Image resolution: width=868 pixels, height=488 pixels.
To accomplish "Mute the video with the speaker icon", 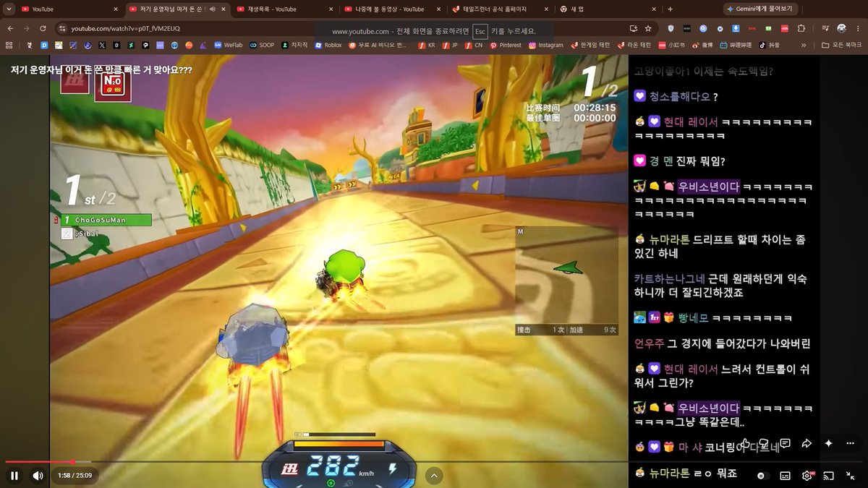I will (x=38, y=476).
